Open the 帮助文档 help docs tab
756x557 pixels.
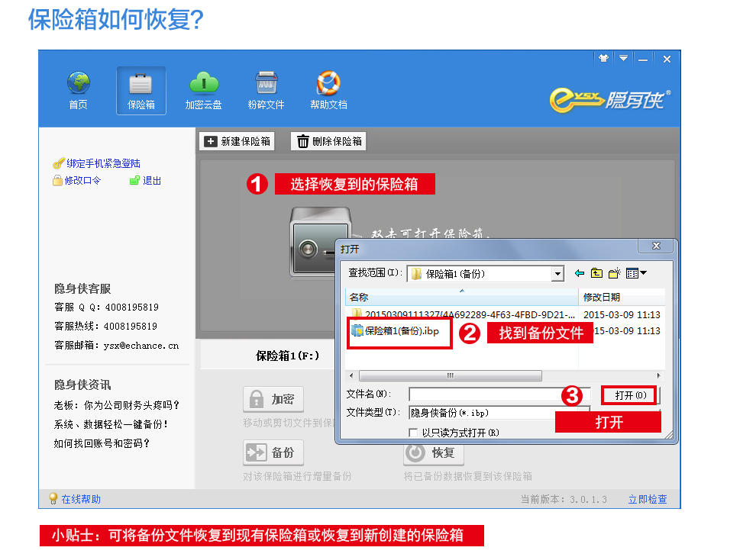(329, 91)
